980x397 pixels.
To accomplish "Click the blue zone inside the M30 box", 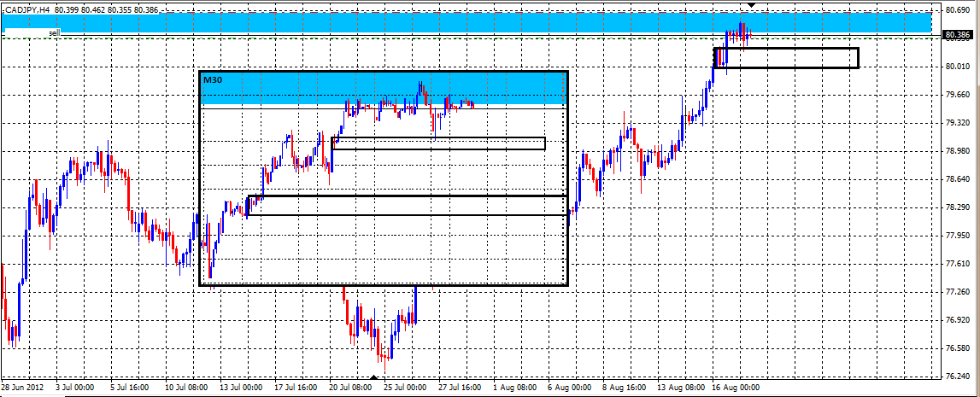I will click(x=383, y=88).
